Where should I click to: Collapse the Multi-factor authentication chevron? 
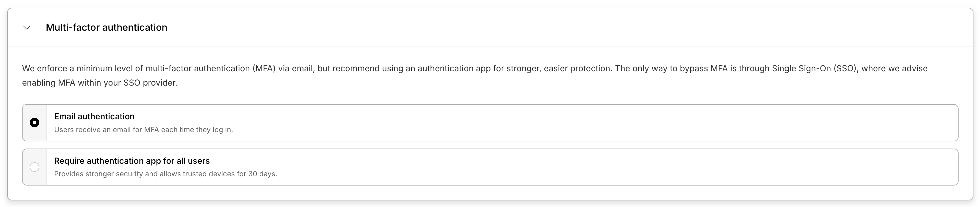(27, 28)
